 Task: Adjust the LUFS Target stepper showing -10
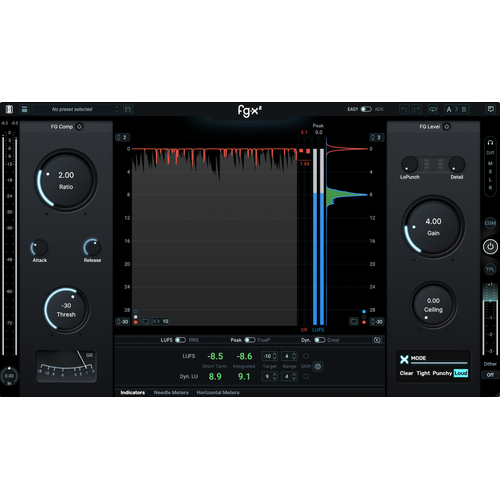tap(270, 356)
